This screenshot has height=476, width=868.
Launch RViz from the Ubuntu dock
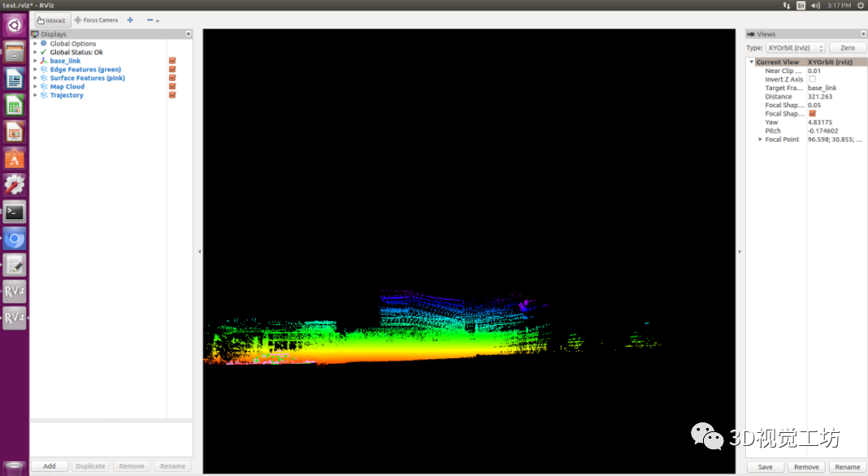tap(14, 292)
